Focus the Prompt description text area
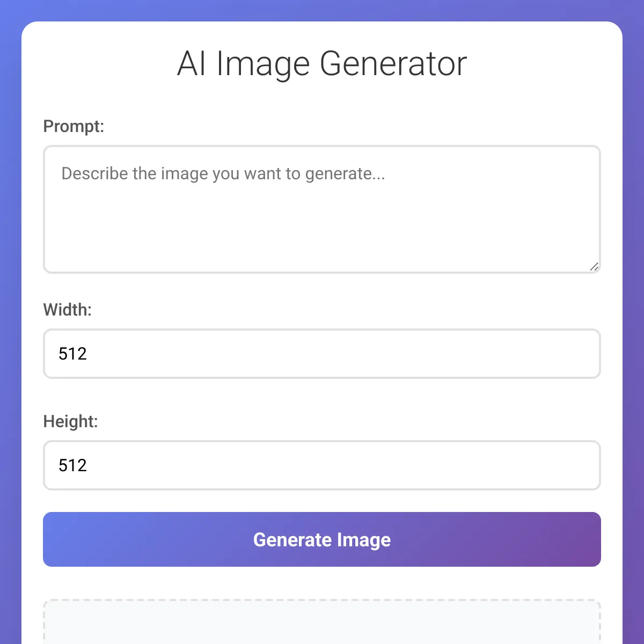The image size is (644, 644). (322, 209)
